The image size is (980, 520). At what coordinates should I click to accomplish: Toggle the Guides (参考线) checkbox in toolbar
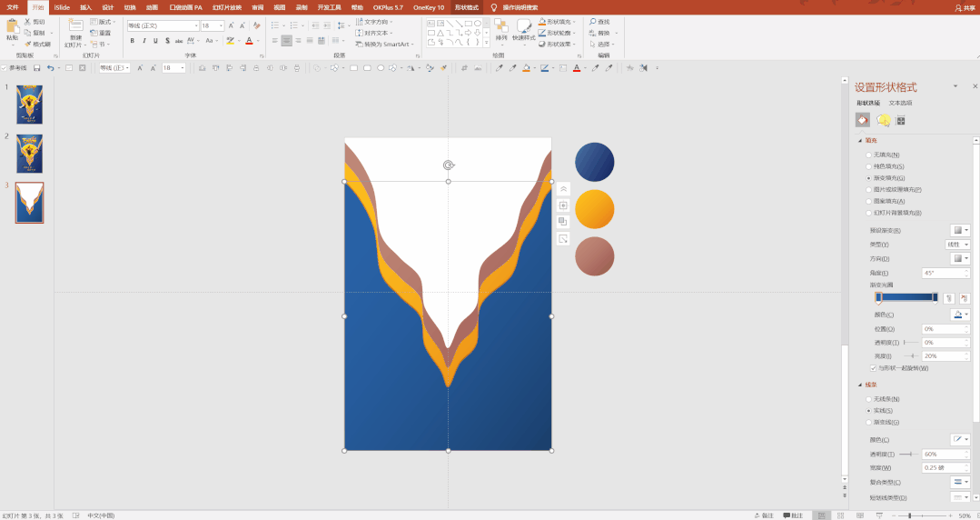[x=4, y=67]
